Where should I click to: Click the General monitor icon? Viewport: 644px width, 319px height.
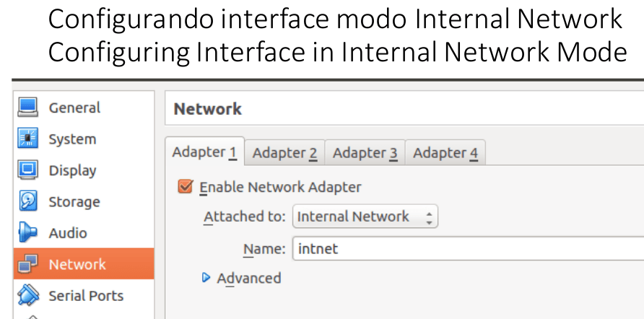click(x=28, y=108)
